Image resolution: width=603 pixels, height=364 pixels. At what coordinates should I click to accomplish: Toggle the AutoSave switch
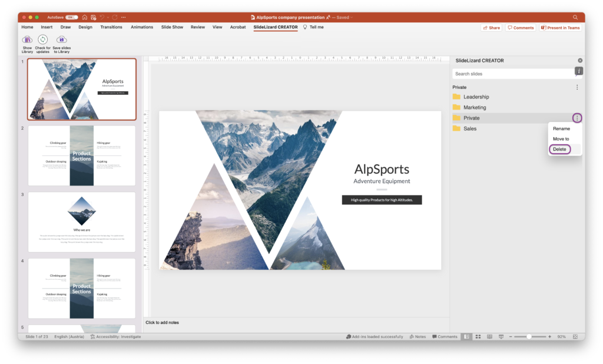click(71, 17)
